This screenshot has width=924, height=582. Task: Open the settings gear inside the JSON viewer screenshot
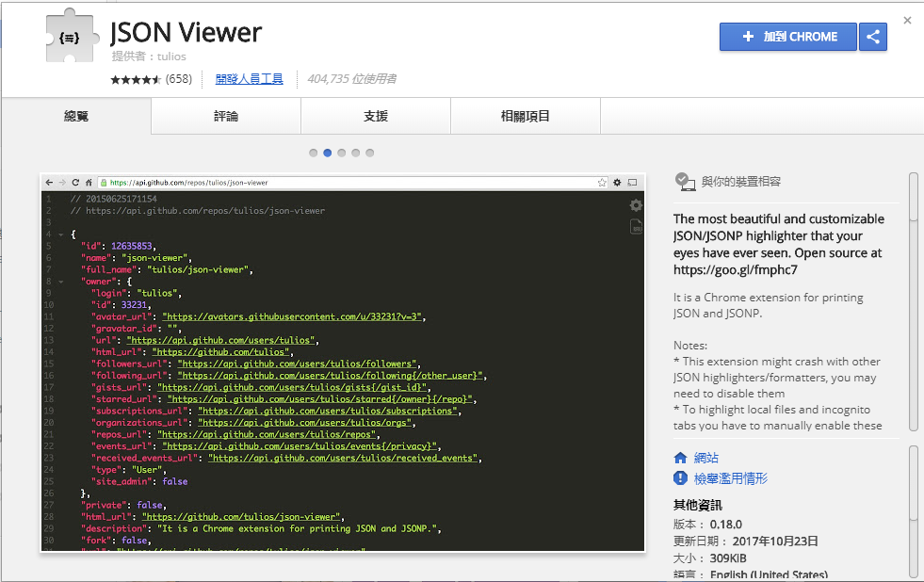[634, 204]
